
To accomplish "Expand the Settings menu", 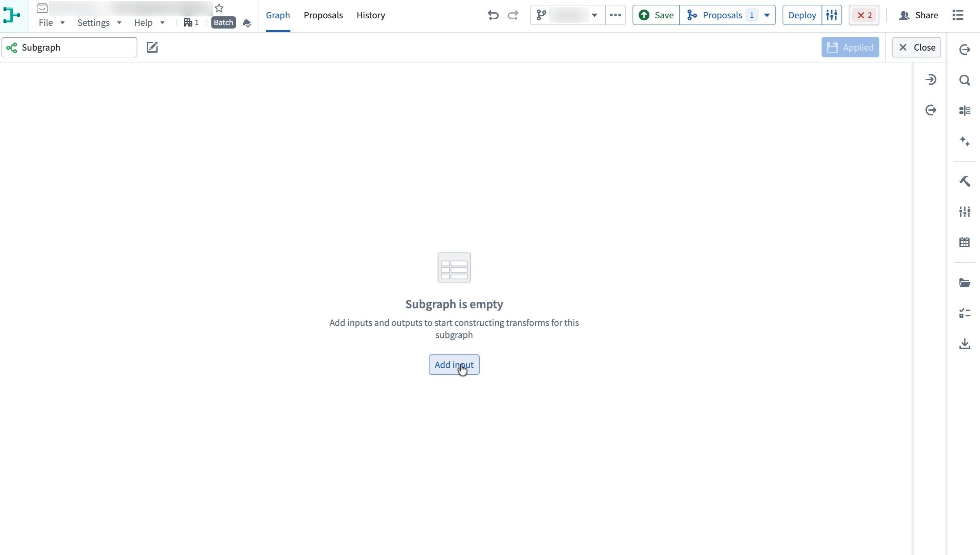I will 99,23.
